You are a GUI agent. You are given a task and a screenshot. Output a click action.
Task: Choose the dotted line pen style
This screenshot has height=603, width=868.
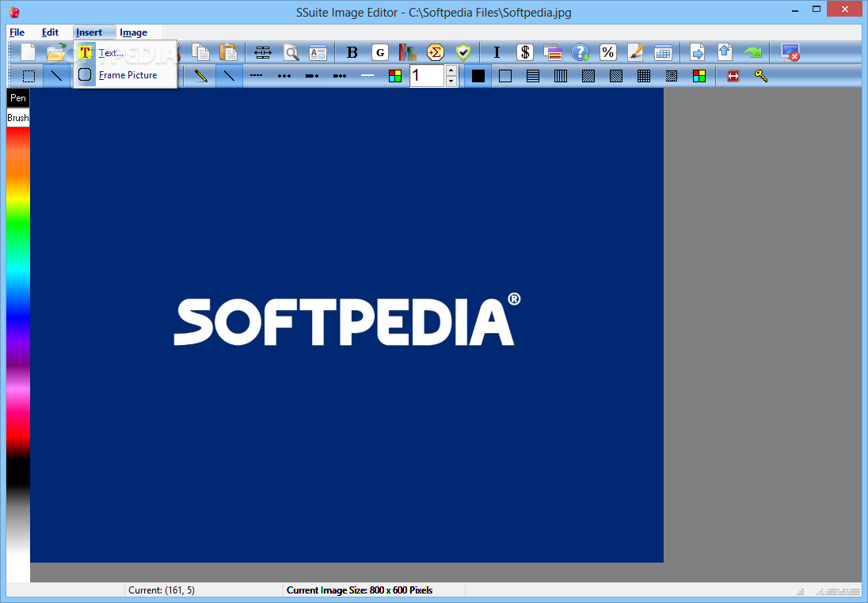point(284,76)
